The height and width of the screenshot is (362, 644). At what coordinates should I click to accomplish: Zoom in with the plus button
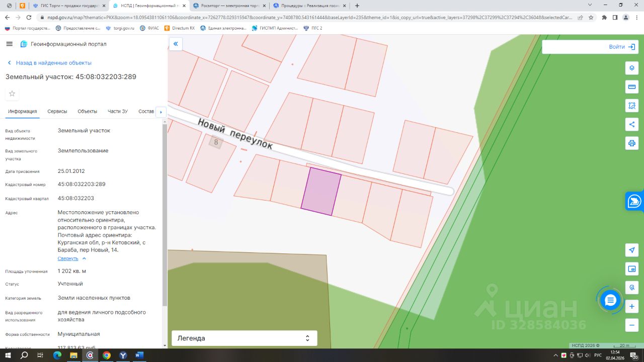[x=632, y=306]
